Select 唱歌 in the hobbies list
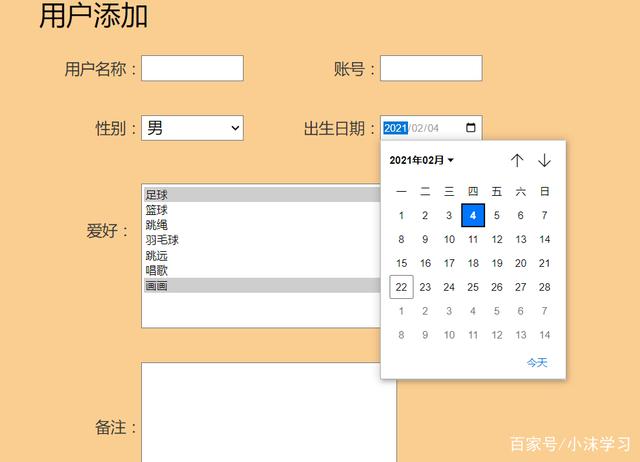 tap(262, 271)
